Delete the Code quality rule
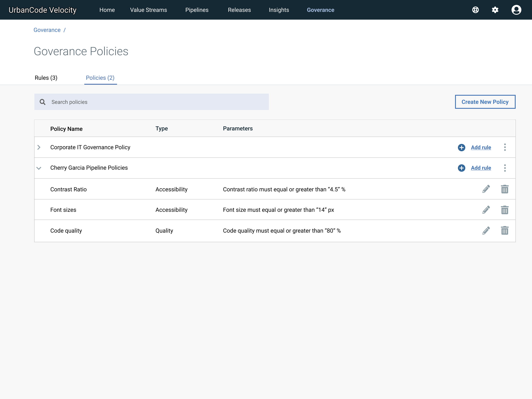The height and width of the screenshot is (399, 532). pyautogui.click(x=505, y=230)
